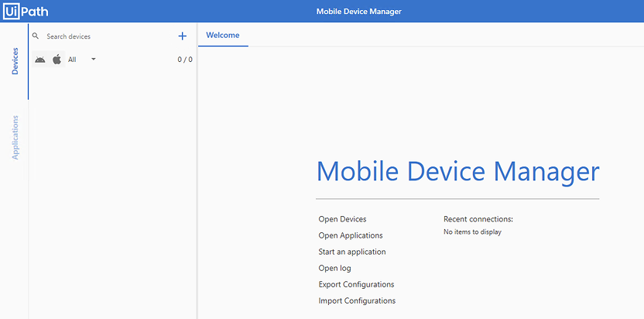This screenshot has height=319, width=644.
Task: Click the UiPath logo in header
Action: [26, 11]
